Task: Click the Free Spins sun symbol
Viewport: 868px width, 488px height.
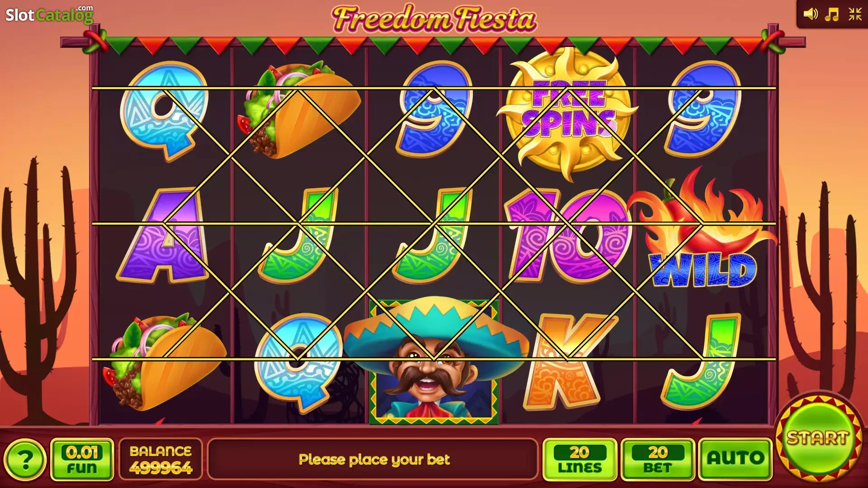Action: 567,113
